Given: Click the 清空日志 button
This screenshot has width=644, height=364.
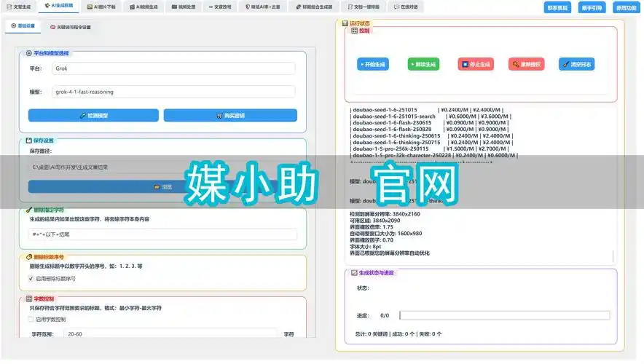Looking at the screenshot, I should (577, 65).
